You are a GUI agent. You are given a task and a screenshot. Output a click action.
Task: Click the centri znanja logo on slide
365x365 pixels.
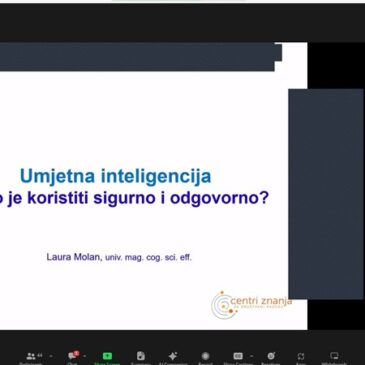click(251, 304)
